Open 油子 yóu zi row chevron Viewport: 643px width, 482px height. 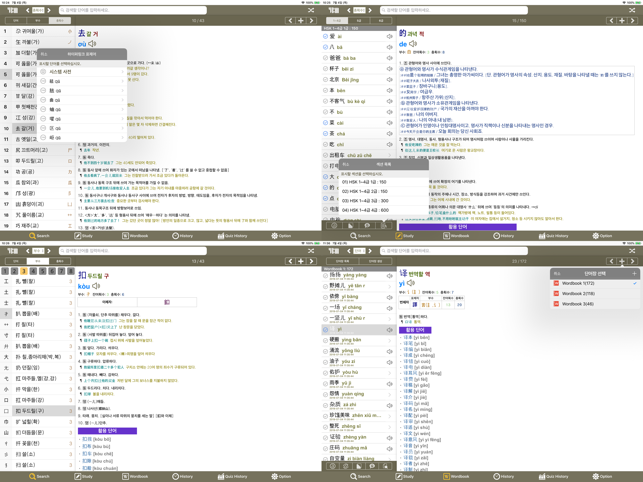point(389,362)
